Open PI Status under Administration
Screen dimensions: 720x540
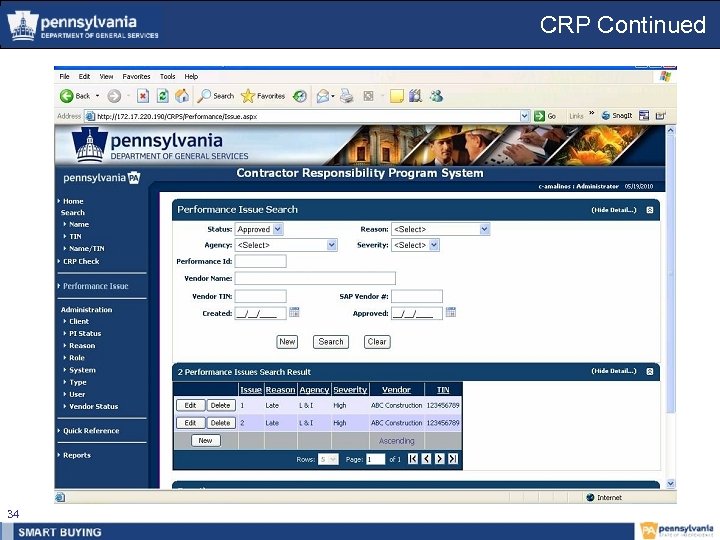(85, 333)
